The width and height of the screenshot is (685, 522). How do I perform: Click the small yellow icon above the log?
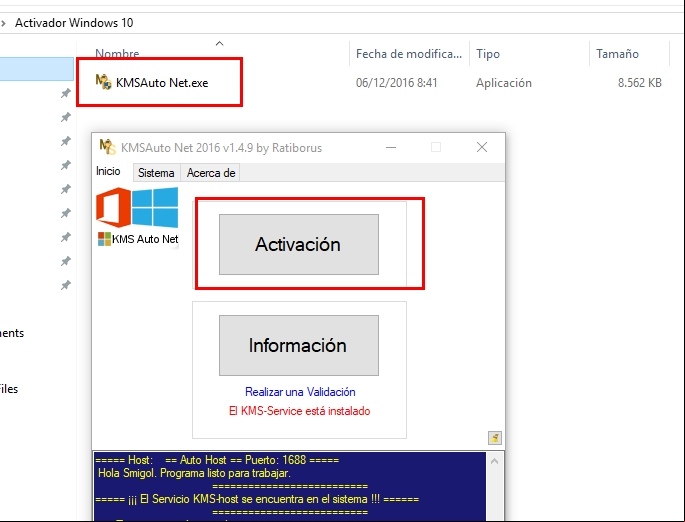495,438
